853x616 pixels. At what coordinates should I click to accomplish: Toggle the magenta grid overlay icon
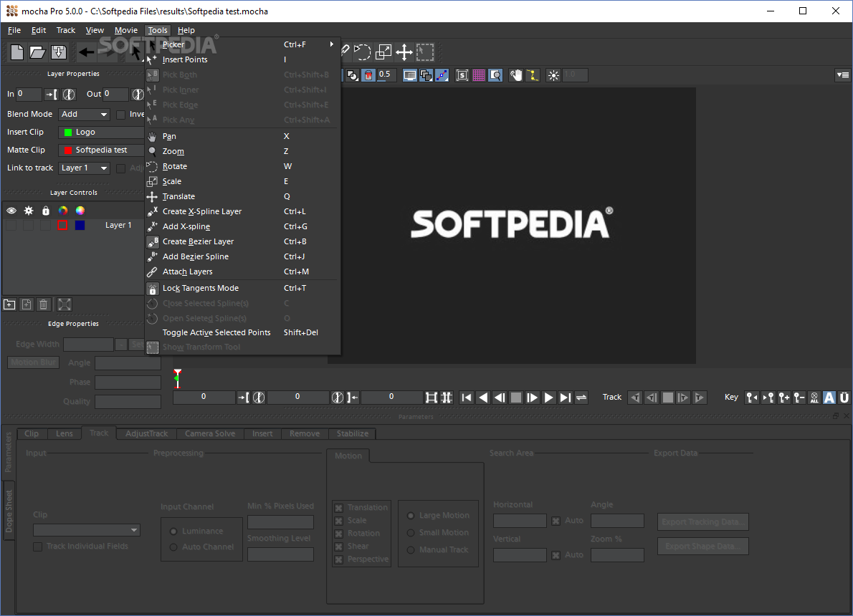pos(479,75)
